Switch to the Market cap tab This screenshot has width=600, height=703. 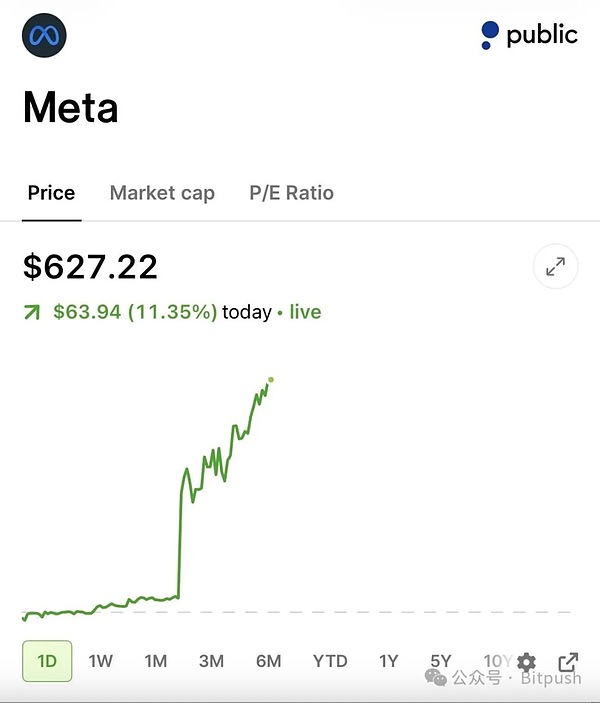pyautogui.click(x=162, y=193)
